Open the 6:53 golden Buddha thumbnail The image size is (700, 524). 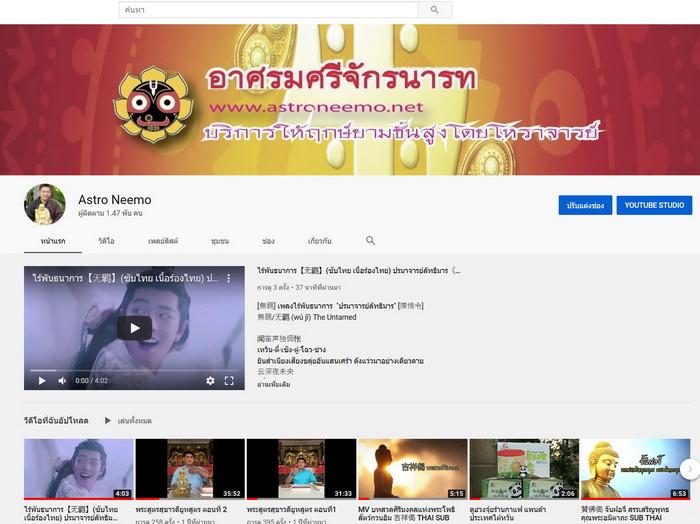pos(635,469)
